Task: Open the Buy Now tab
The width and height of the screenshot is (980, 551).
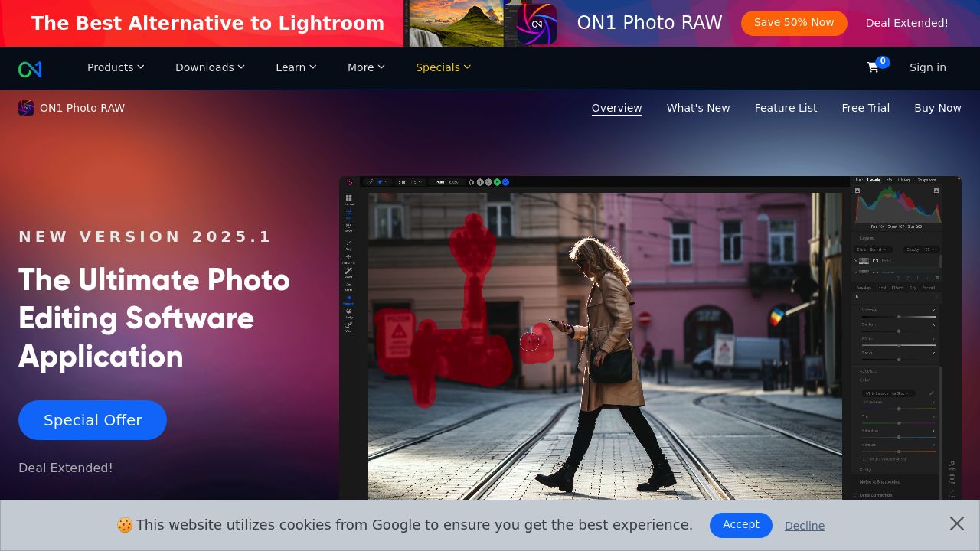Action: (x=938, y=108)
